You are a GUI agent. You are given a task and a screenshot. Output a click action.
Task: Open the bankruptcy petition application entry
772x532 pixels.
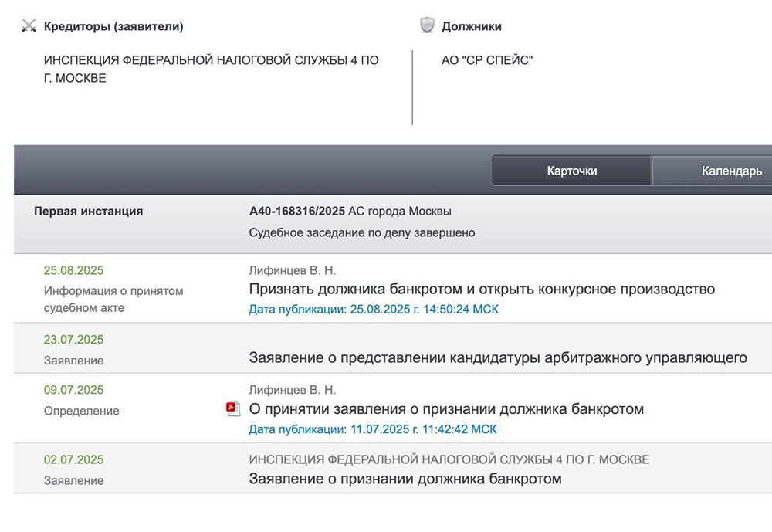coord(405,479)
